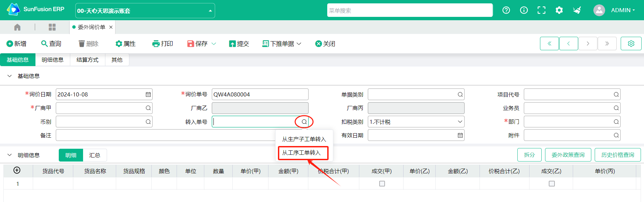Open the grid apps menu icon

[x=52, y=27]
